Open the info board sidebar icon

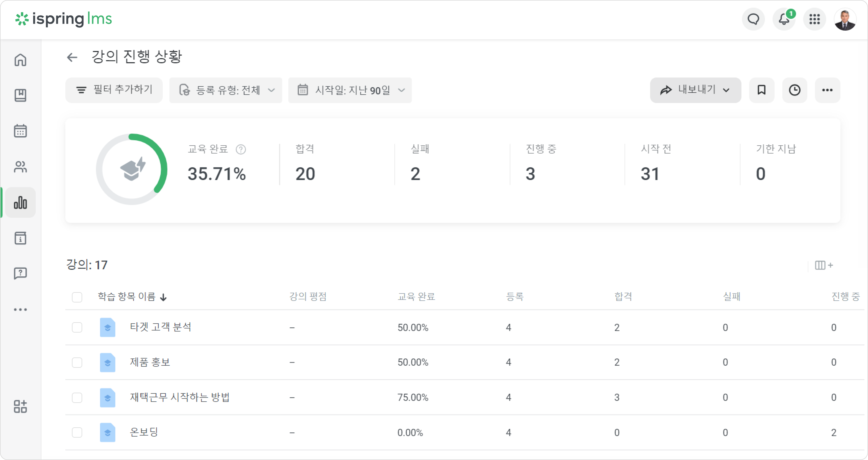pos(21,238)
